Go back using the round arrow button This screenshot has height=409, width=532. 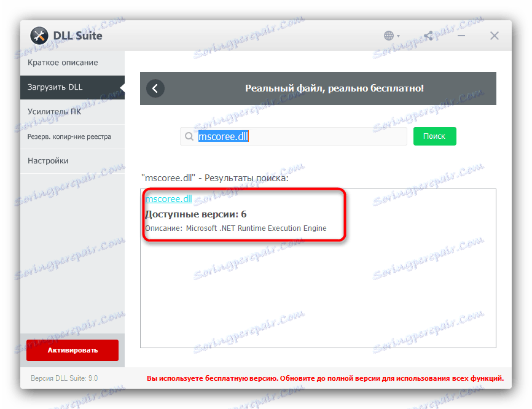155,88
